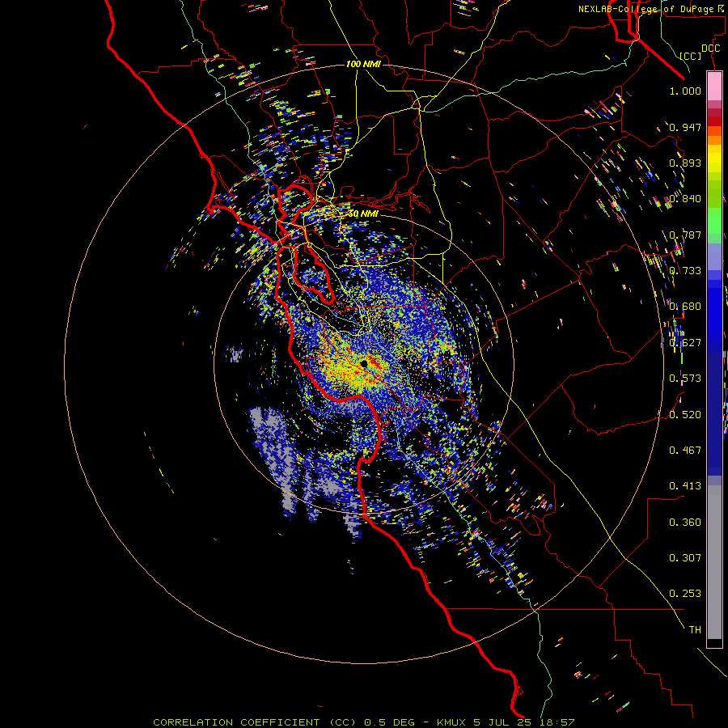Click the 0.893 legend value
This screenshot has width=728, height=728.
685,163
